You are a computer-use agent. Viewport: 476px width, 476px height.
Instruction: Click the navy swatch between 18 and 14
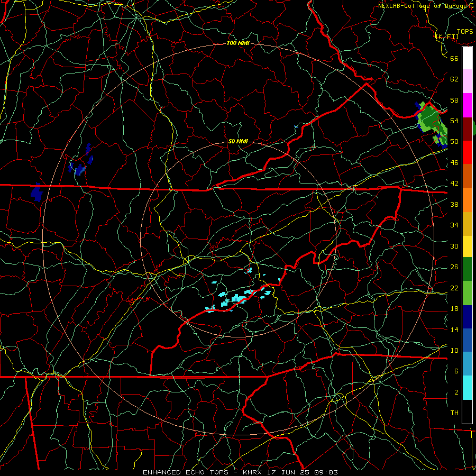[467, 317]
